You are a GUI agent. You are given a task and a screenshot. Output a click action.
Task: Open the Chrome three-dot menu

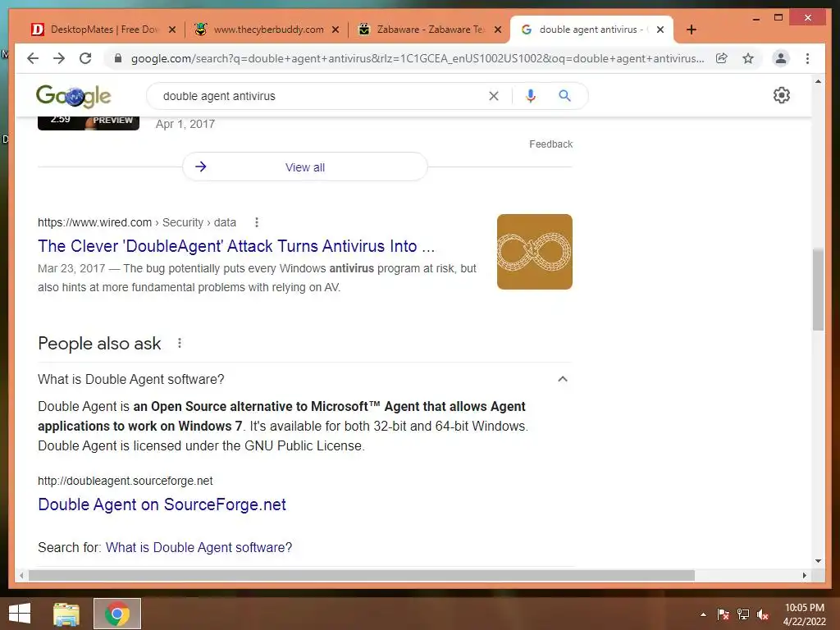pos(807,58)
